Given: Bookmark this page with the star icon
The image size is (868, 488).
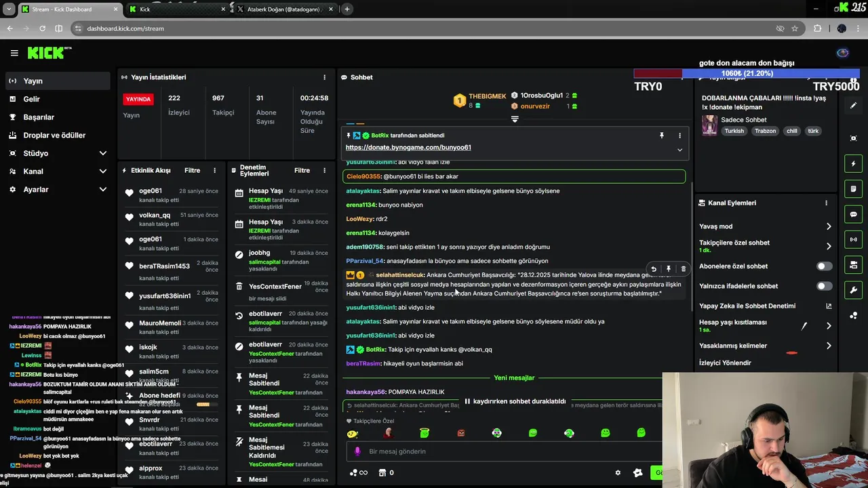Looking at the screenshot, I should pyautogui.click(x=795, y=28).
